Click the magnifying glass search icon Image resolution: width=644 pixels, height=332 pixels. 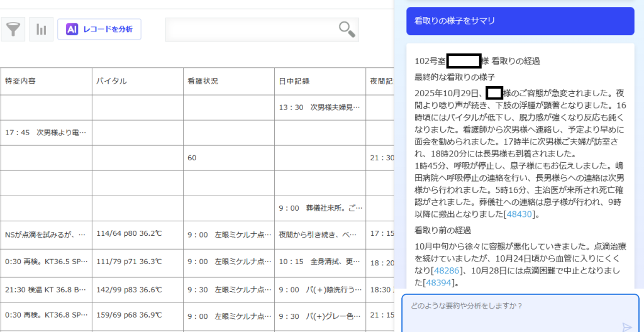[x=347, y=29]
